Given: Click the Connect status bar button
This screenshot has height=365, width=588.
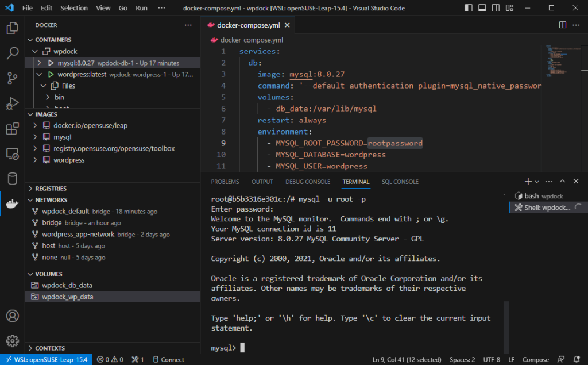Looking at the screenshot, I should click(x=168, y=359).
